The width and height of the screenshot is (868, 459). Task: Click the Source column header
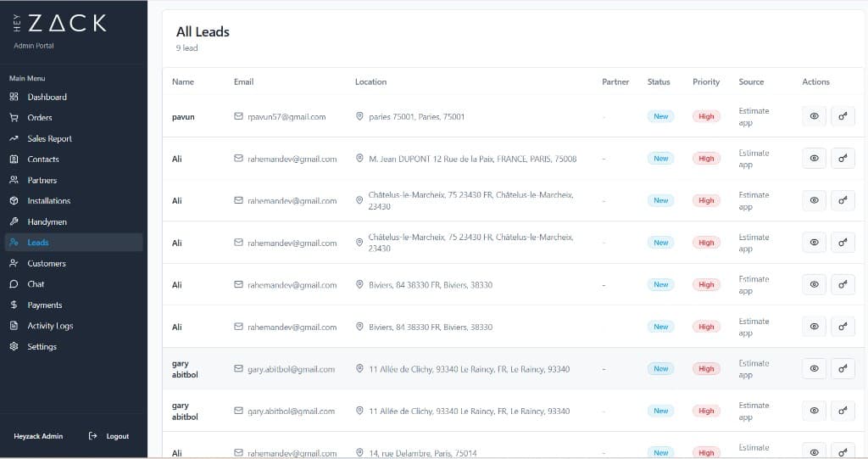click(751, 81)
